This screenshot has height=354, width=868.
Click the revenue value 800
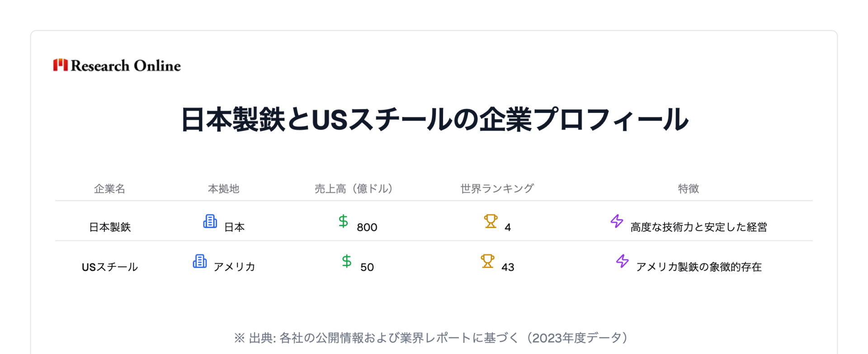click(x=367, y=227)
